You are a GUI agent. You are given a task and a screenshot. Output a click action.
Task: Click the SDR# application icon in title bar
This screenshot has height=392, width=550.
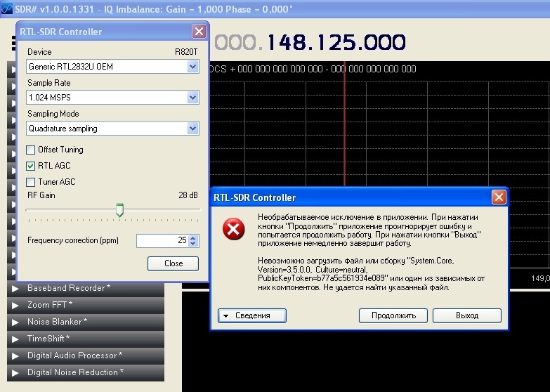(7, 6)
